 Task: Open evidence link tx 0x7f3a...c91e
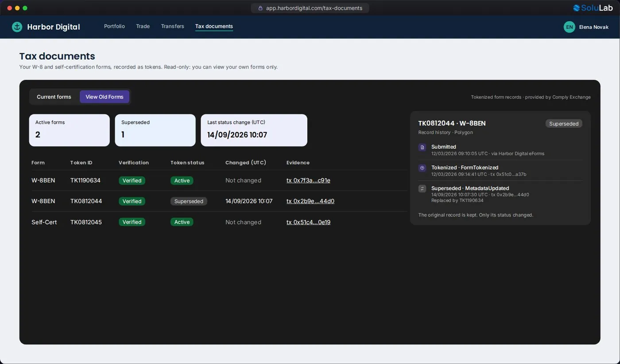(308, 180)
